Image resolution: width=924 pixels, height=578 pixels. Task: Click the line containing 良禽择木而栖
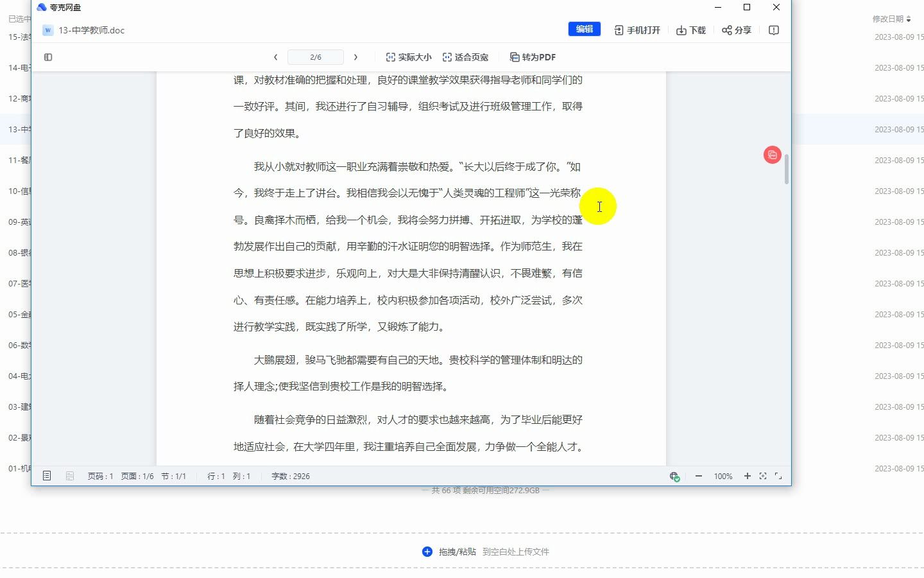tap(408, 220)
